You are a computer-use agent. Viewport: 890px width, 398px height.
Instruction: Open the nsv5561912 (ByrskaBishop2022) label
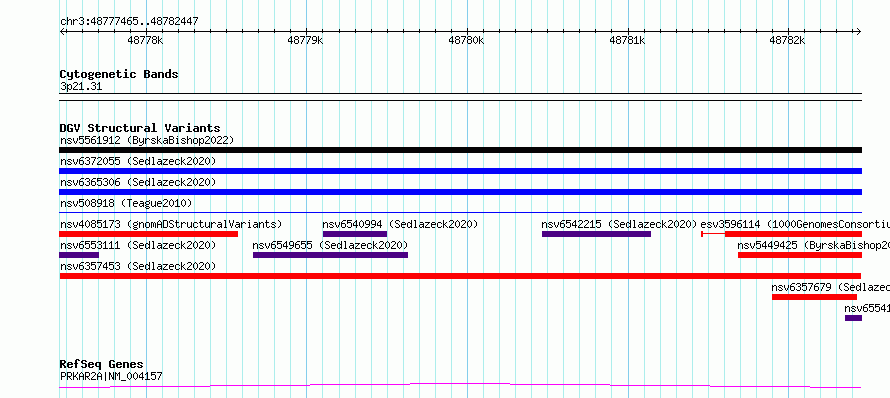tap(147, 140)
